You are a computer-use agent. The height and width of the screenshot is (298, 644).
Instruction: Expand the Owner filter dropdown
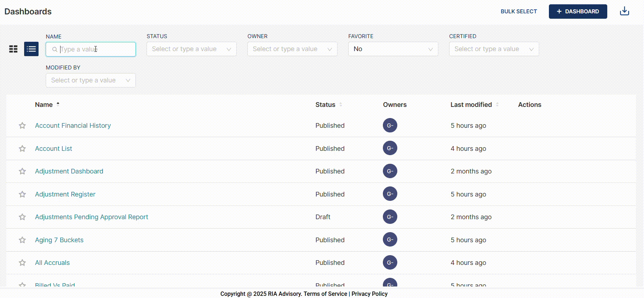click(292, 49)
